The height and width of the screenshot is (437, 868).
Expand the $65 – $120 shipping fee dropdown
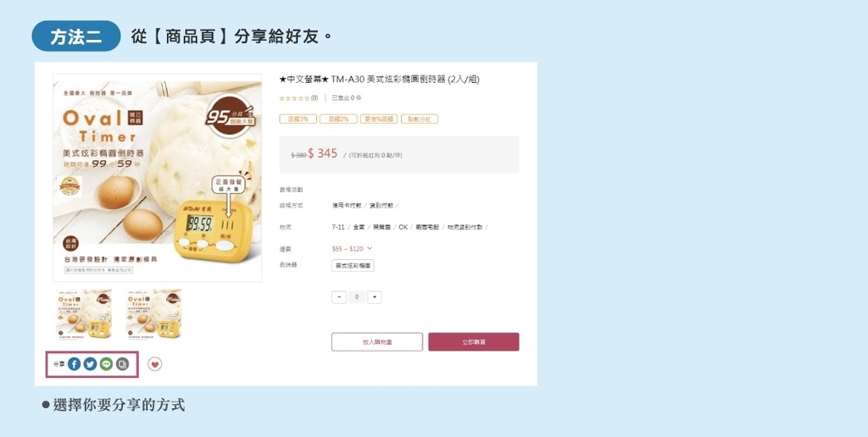(352, 249)
